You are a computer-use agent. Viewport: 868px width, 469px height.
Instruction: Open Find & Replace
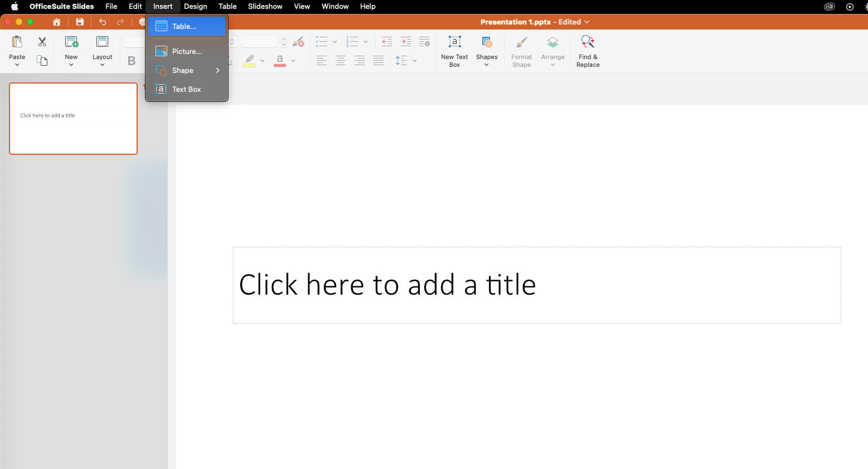[x=587, y=50]
